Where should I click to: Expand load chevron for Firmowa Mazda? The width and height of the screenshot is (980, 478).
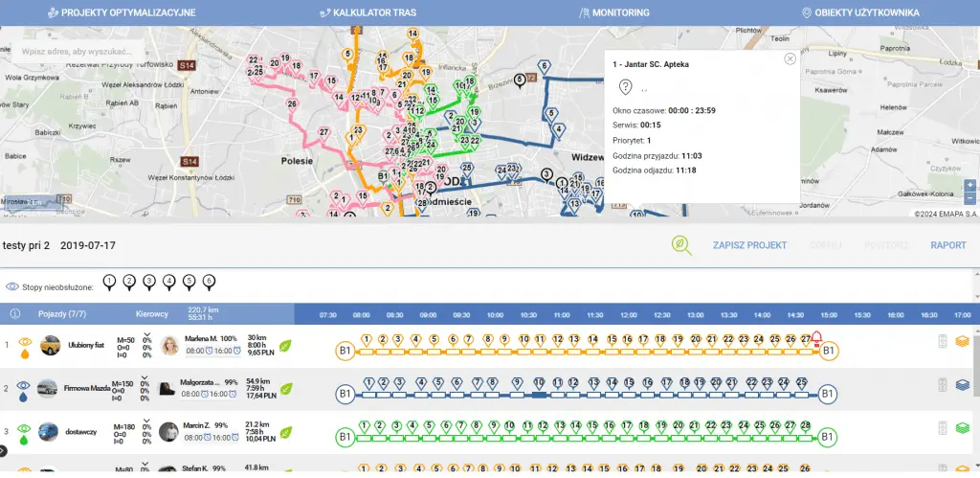[x=145, y=377]
